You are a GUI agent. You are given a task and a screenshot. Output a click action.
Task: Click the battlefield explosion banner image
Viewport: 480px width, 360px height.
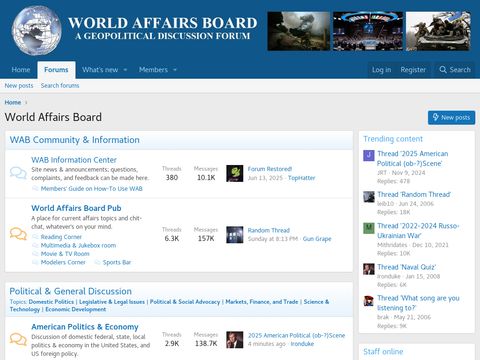pos(299,31)
